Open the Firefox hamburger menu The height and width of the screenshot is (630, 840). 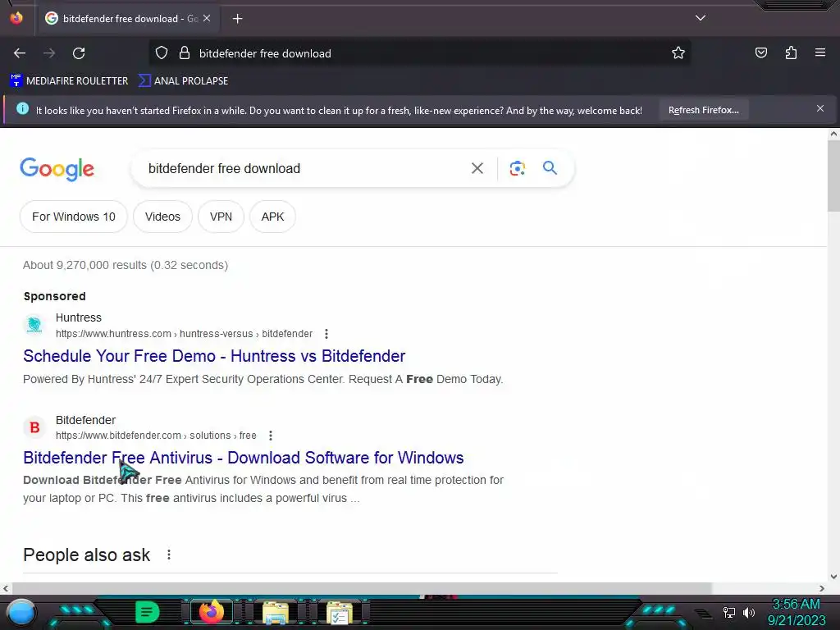(819, 52)
